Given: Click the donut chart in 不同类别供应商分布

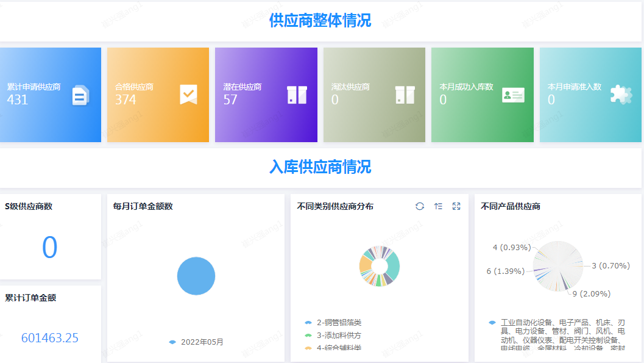Looking at the screenshot, I should (380, 266).
